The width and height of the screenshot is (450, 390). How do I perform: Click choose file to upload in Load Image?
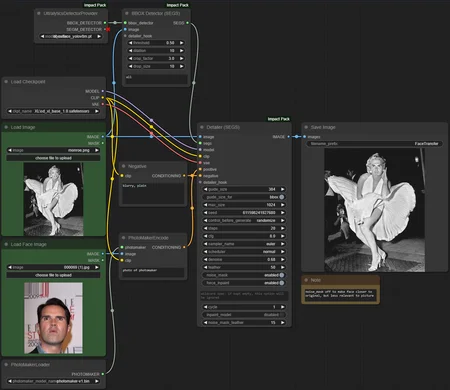tap(53, 158)
